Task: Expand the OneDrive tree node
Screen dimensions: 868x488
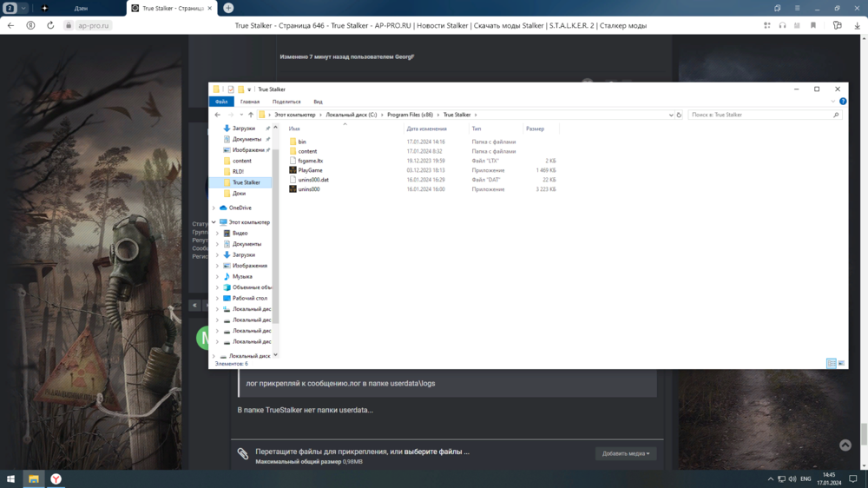Action: pyautogui.click(x=214, y=208)
